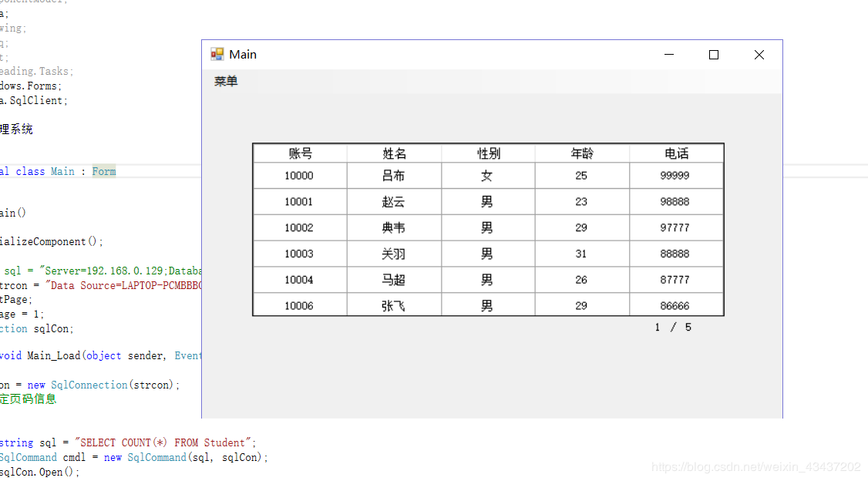Click phone cell 99999
The height and width of the screenshot is (481, 868).
click(x=676, y=176)
